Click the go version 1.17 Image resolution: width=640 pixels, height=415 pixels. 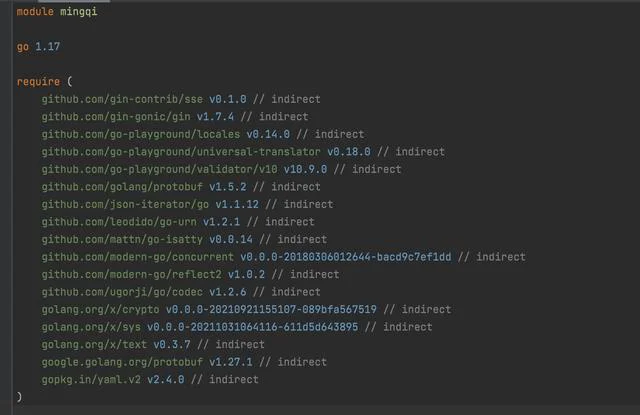(48, 47)
